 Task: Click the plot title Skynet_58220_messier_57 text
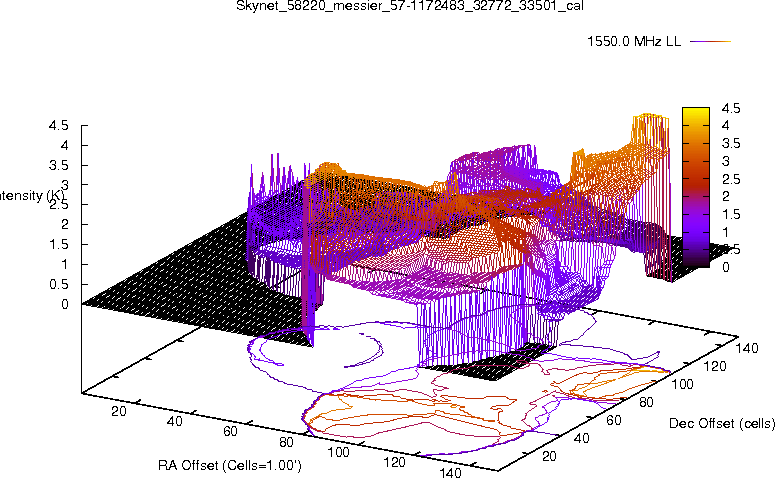point(410,6)
